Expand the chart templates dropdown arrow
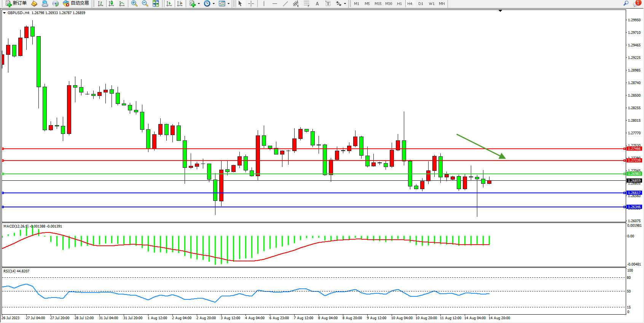 tap(228, 4)
